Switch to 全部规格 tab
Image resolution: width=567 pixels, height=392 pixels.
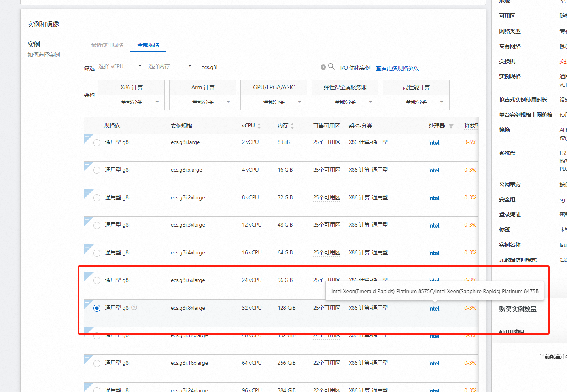148,45
